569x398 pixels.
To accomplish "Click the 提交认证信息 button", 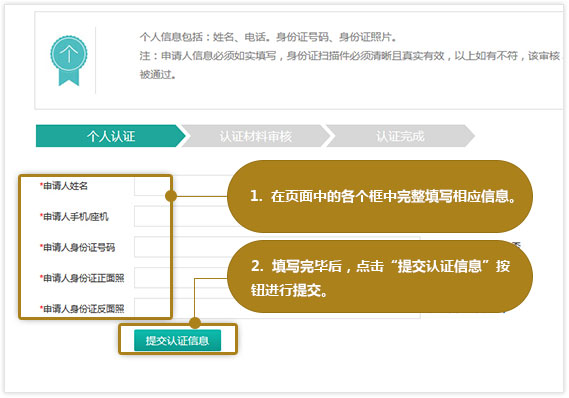I will tap(177, 340).
